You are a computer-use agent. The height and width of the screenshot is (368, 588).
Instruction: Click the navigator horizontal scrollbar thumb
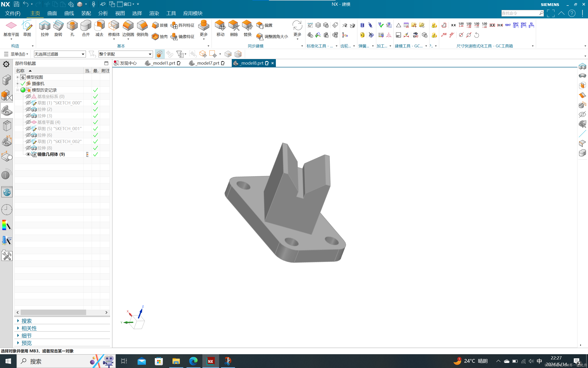53,312
